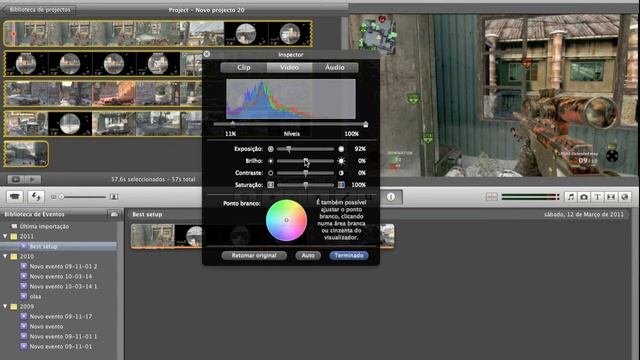Click the black levels handle at 11%
The height and width of the screenshot is (360, 640).
tap(233, 124)
